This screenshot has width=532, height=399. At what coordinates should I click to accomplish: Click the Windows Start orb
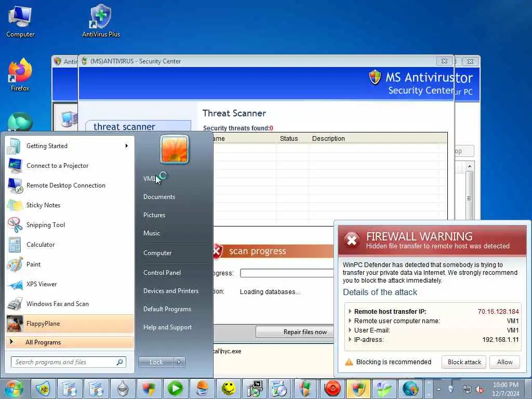coord(14,389)
